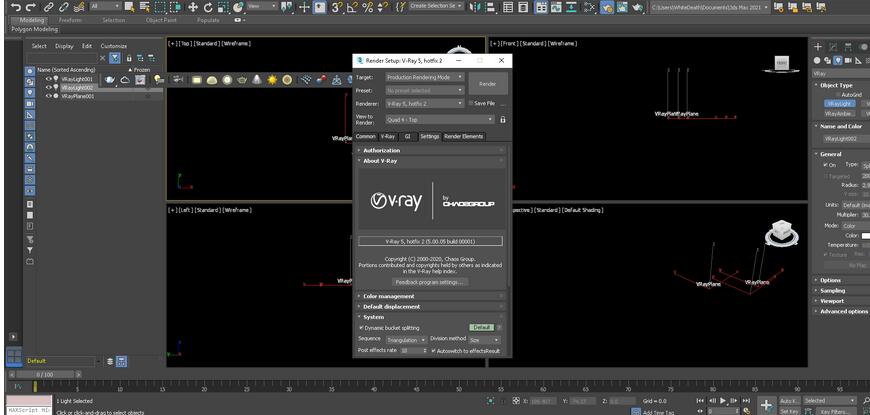The image size is (870, 415).
Task: Expand the Authorization rollout
Action: [x=430, y=150]
